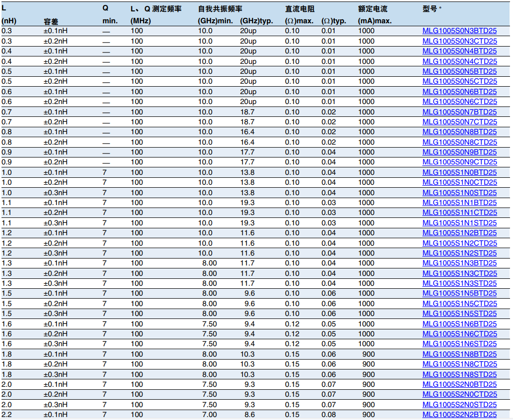This screenshot has height=420, width=513.
Task: Select the MLG1005S1N8STD25 link
Action: pos(460,374)
